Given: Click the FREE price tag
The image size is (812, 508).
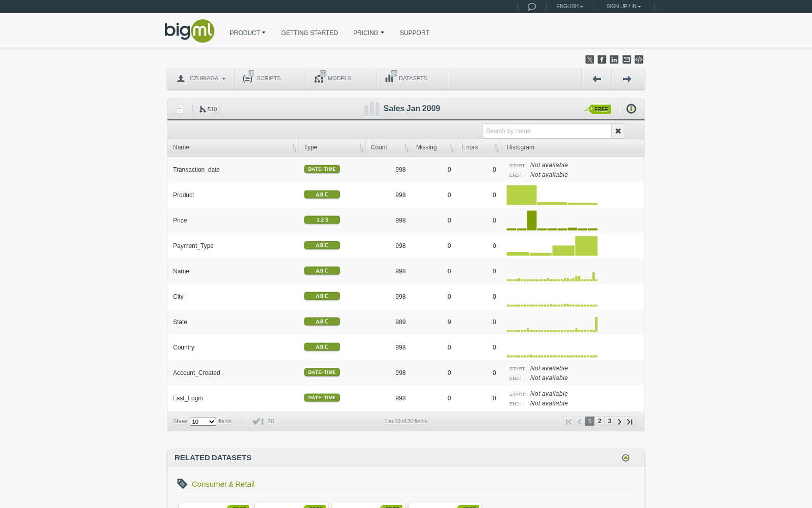Looking at the screenshot, I should pos(598,109).
